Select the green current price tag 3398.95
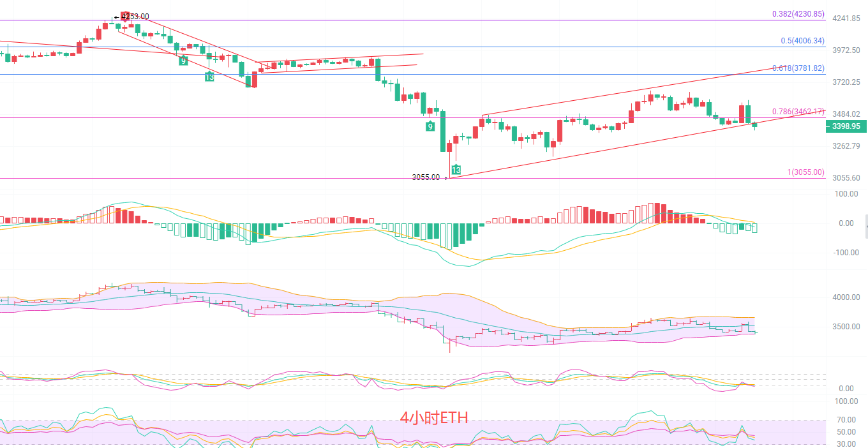This screenshot has width=868, height=448. click(x=846, y=127)
